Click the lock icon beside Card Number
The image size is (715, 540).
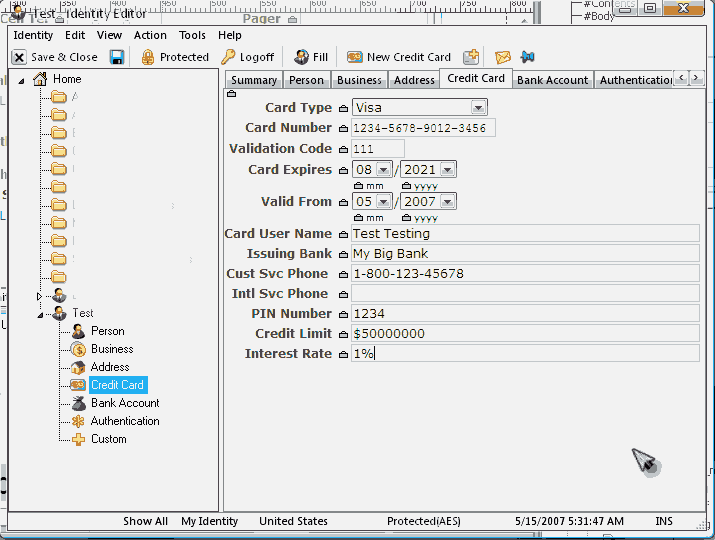[343, 129]
